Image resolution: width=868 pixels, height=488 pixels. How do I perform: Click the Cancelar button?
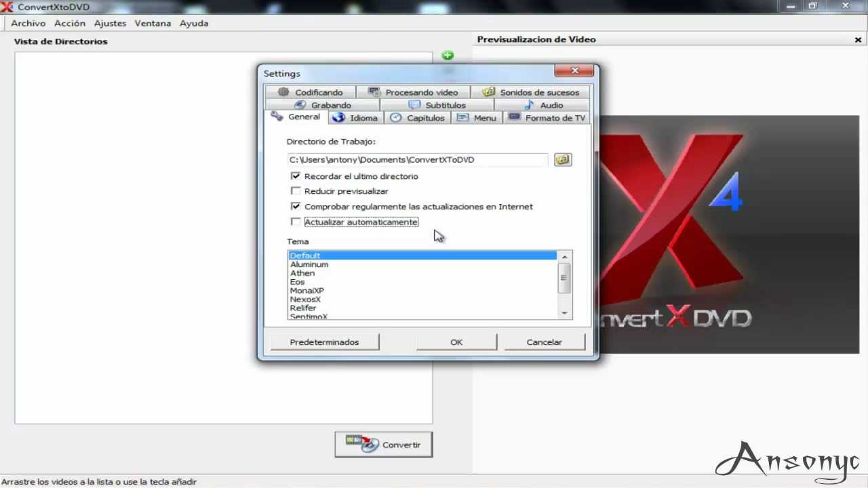click(x=545, y=342)
